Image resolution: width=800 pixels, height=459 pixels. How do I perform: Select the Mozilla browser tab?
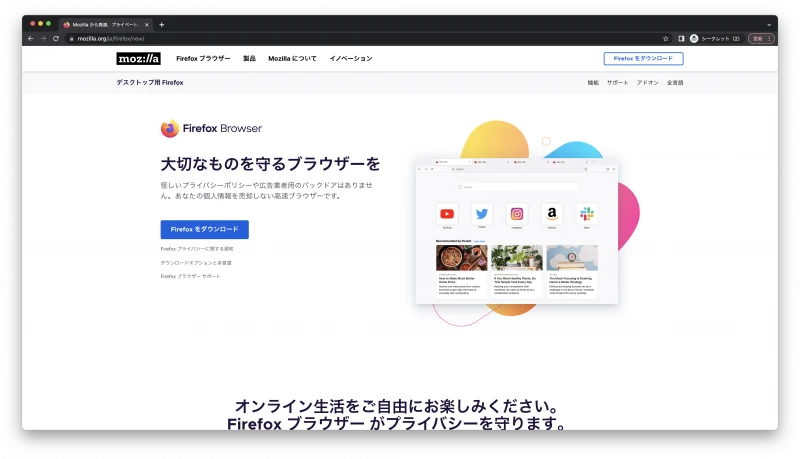(106, 24)
